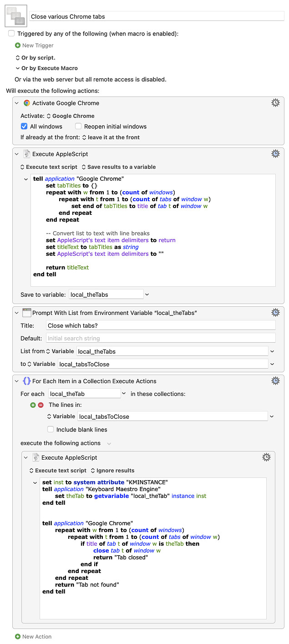Click 'Or via the web server' text
Screen dimensions: 289x644
point(91,79)
